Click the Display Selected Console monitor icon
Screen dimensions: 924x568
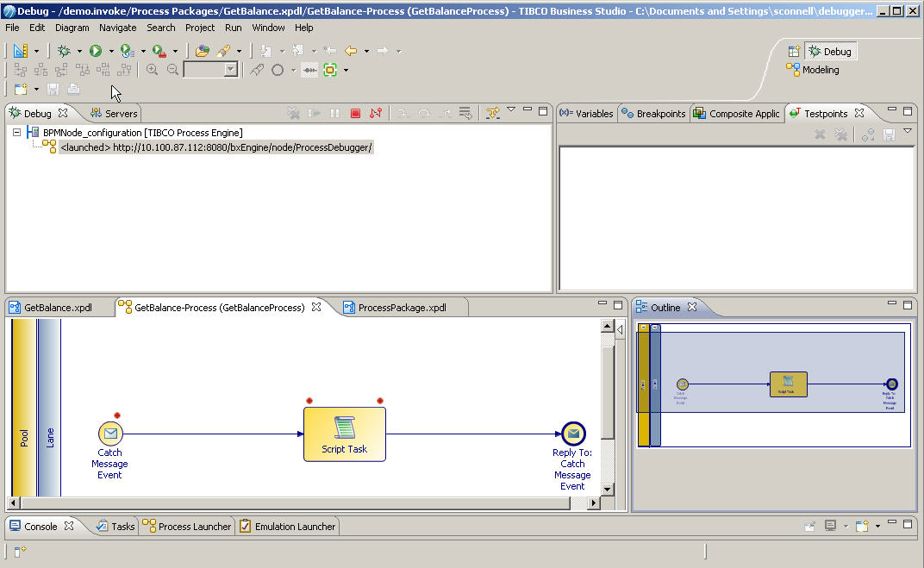click(x=830, y=526)
